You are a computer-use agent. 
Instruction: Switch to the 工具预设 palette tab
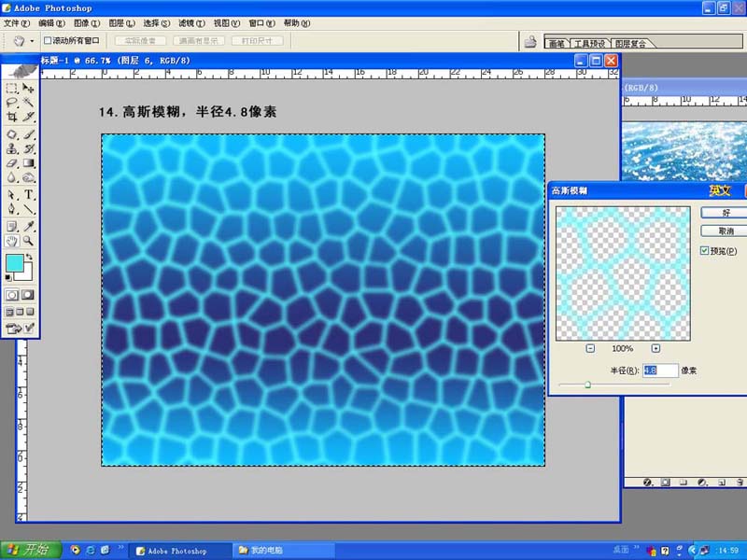[589, 43]
